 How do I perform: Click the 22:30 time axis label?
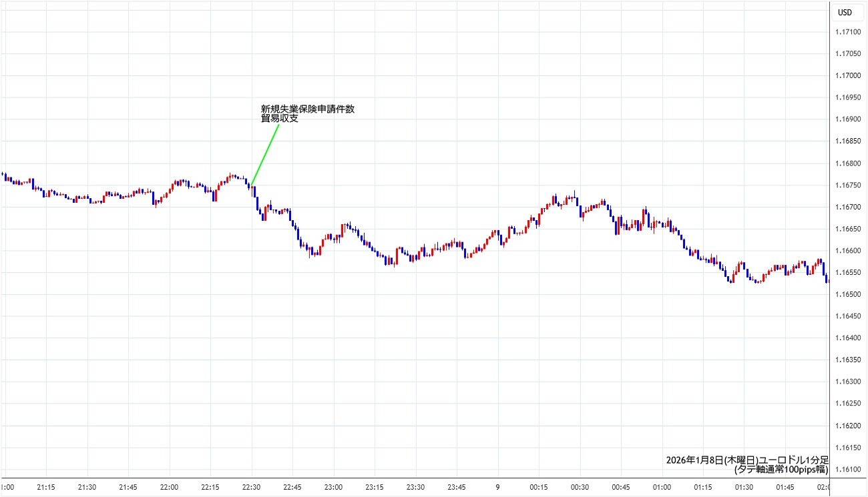pos(252,487)
